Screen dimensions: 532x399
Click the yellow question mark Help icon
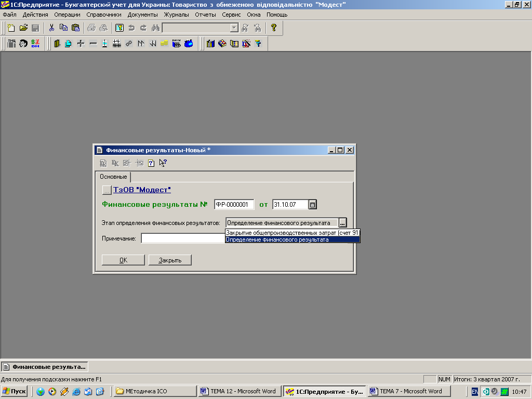pos(273,28)
